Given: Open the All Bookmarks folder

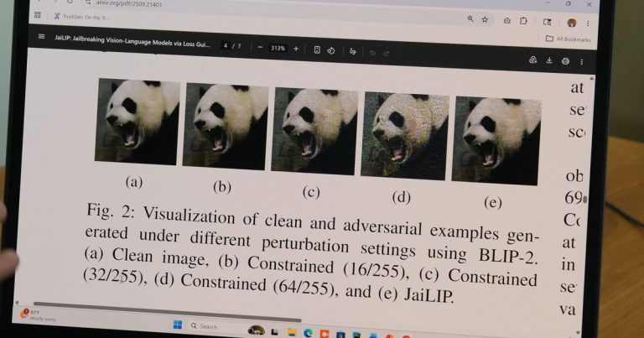Looking at the screenshot, I should 568,39.
